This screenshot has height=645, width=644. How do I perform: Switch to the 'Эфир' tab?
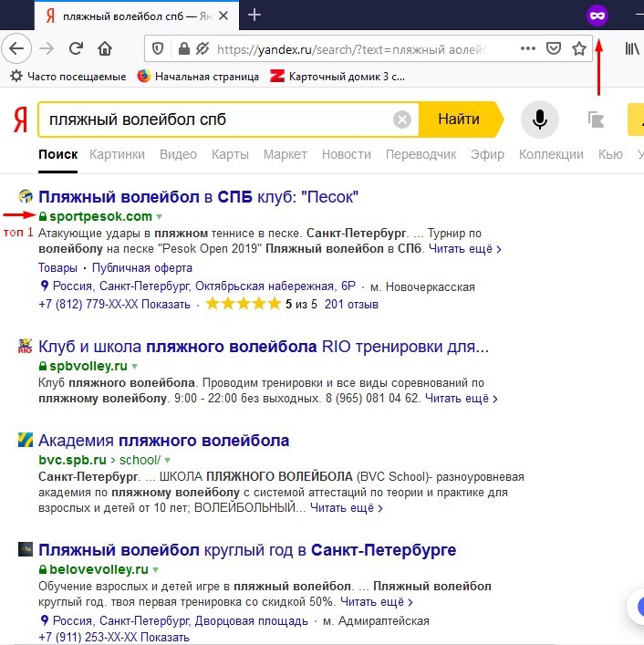(x=487, y=154)
